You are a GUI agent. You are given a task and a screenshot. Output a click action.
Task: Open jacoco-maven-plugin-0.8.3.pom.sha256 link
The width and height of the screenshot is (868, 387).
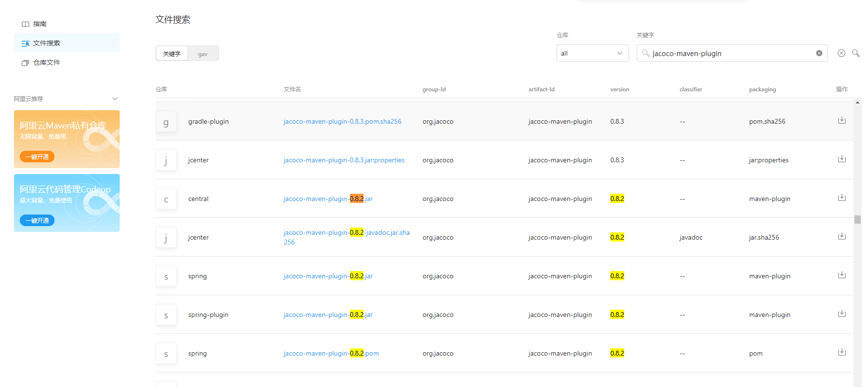coord(342,121)
